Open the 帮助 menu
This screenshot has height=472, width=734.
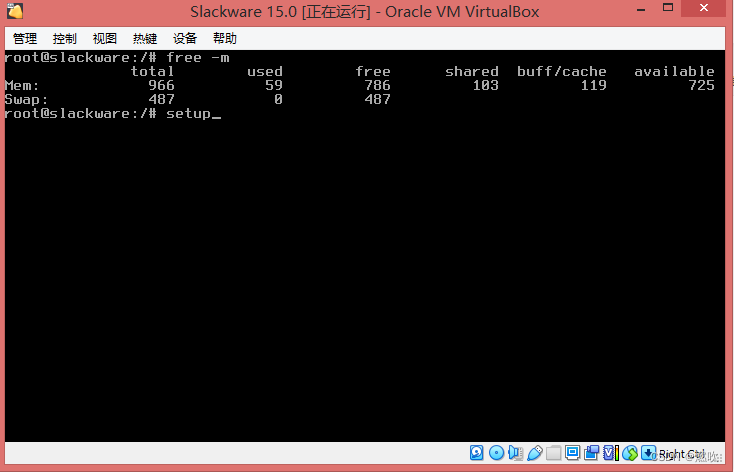coord(225,38)
